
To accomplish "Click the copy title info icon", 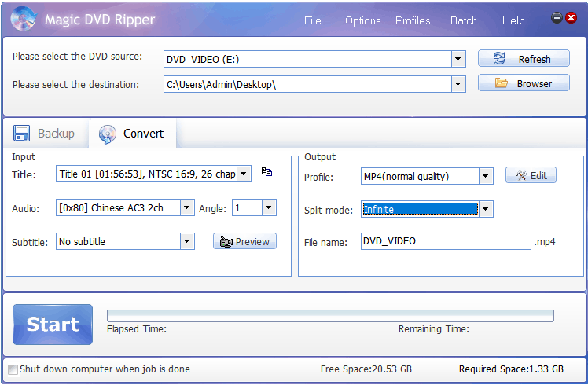I will tap(266, 172).
